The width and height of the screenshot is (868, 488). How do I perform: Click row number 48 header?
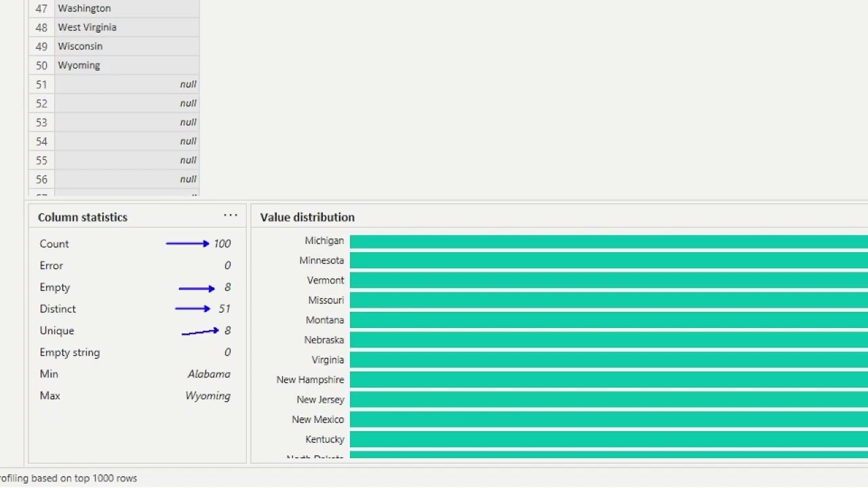[41, 27]
